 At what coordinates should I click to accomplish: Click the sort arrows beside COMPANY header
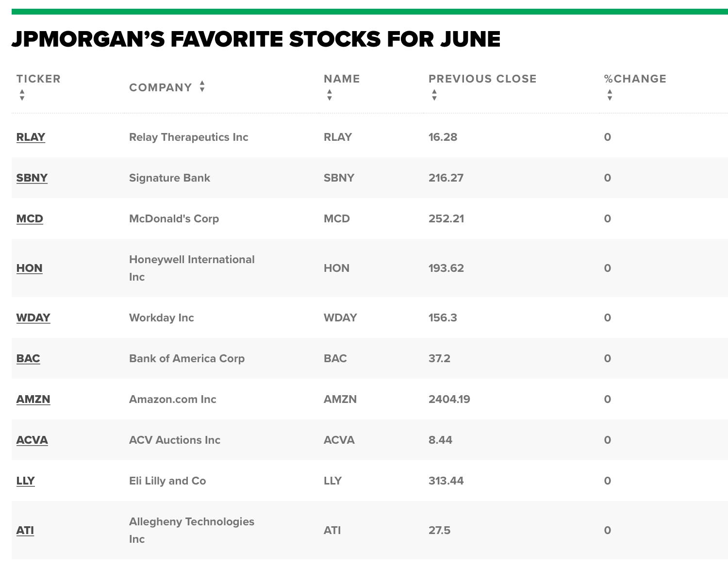tap(202, 86)
